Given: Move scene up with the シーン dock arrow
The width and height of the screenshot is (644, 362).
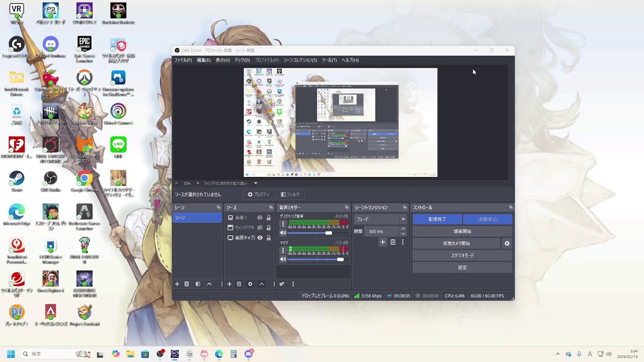Looking at the screenshot, I should (209, 284).
